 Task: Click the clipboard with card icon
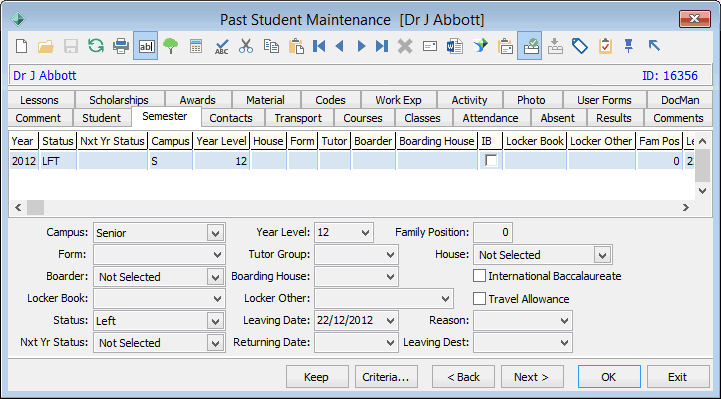505,46
